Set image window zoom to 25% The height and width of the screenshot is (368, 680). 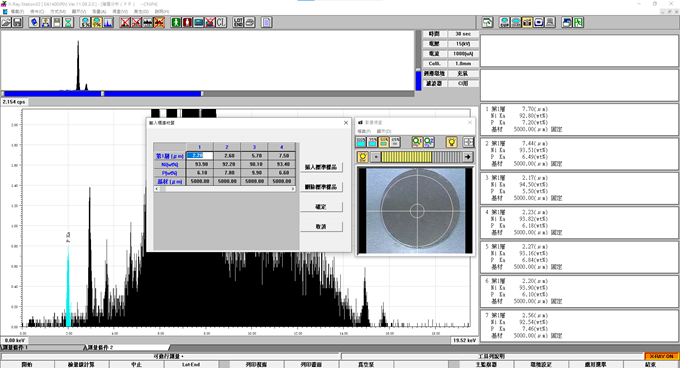click(x=395, y=142)
